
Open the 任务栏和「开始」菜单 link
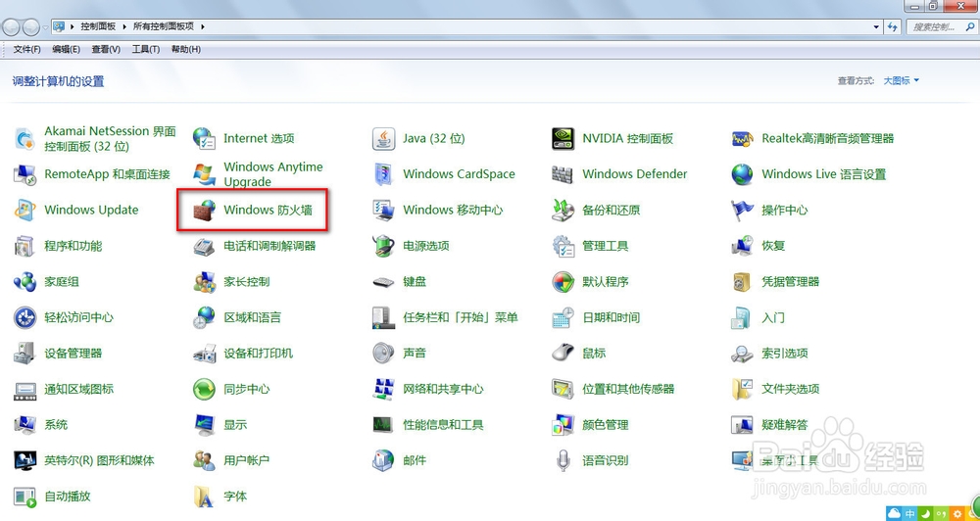coord(461,317)
